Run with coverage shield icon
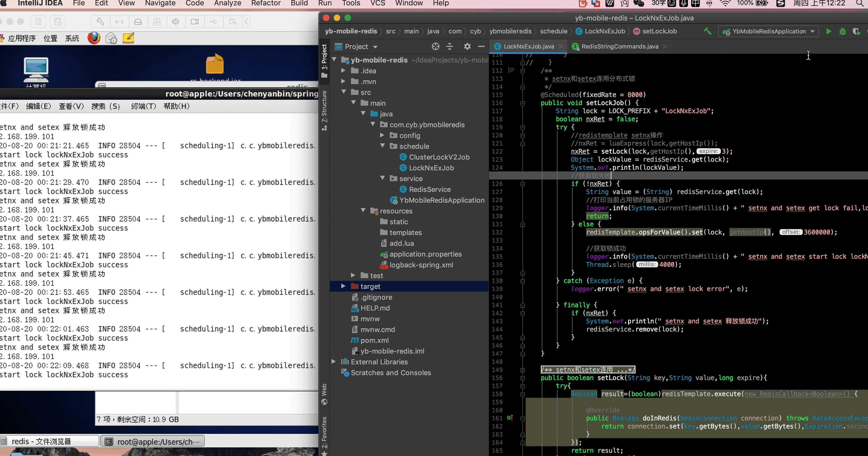The image size is (868, 456). (x=856, y=31)
